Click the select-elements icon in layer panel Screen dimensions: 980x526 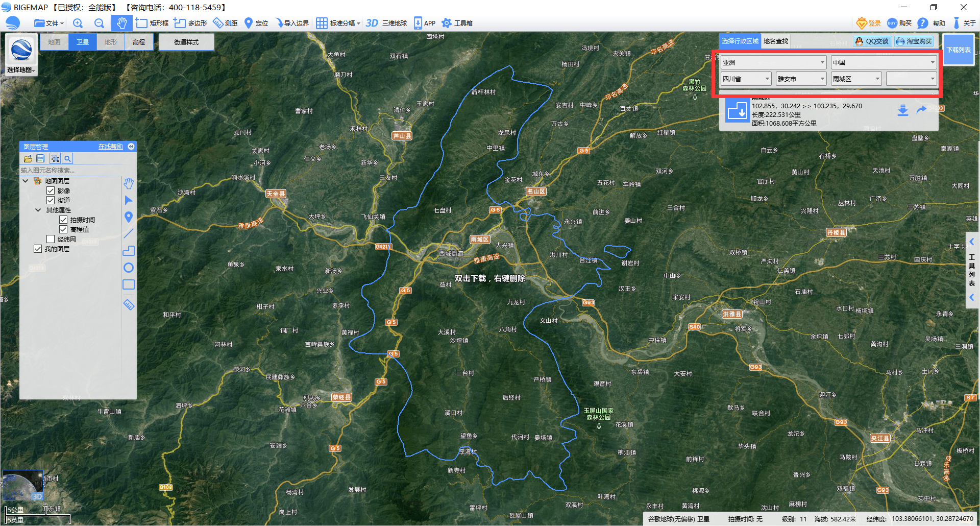pos(55,159)
